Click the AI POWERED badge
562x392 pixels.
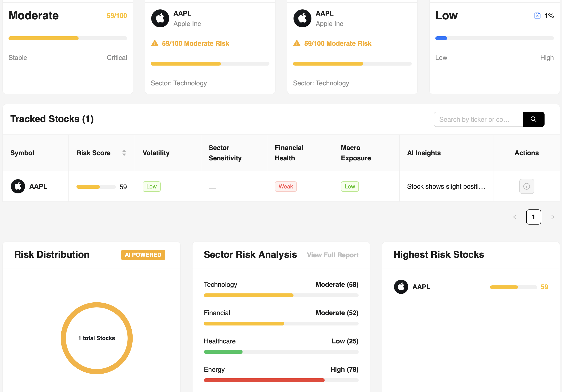click(x=143, y=255)
